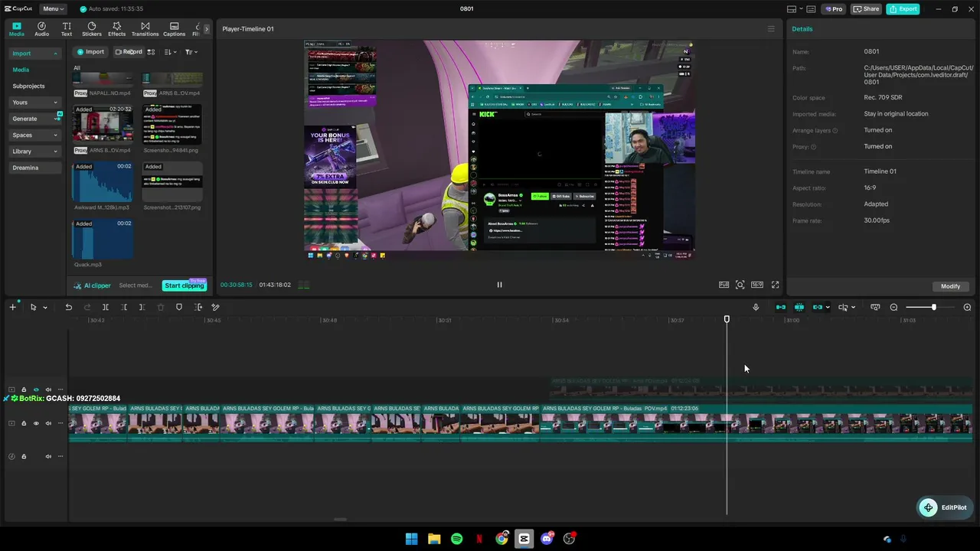Adjust the timeline zoom slider handle
980x551 pixels.
[x=933, y=307]
